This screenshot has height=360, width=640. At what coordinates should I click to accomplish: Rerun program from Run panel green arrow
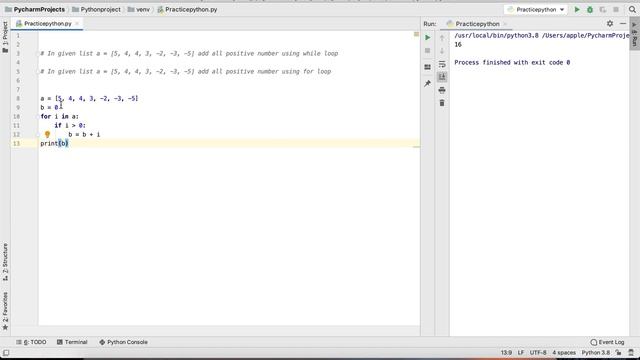point(427,38)
